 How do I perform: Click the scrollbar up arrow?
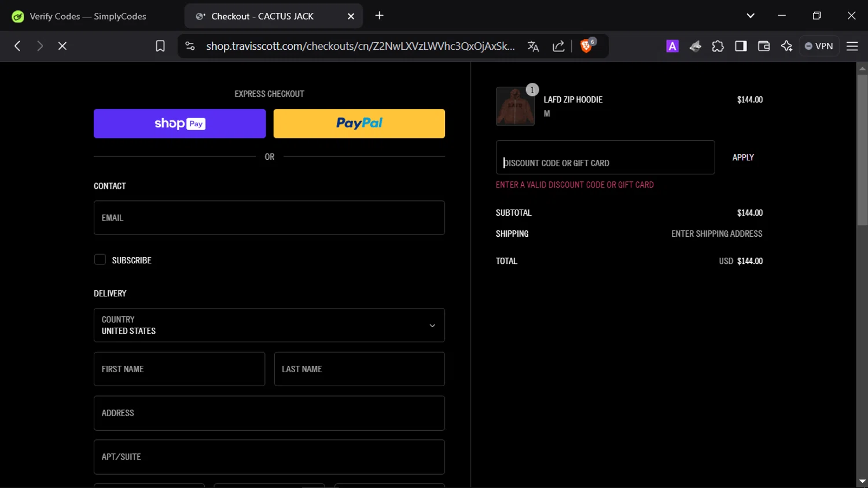862,68
